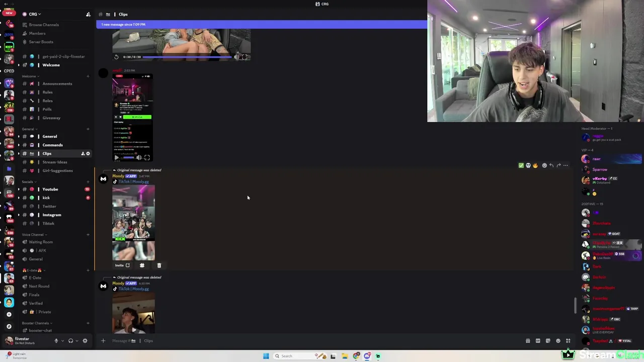
Task: Open the General text channel
Action: tap(49, 136)
